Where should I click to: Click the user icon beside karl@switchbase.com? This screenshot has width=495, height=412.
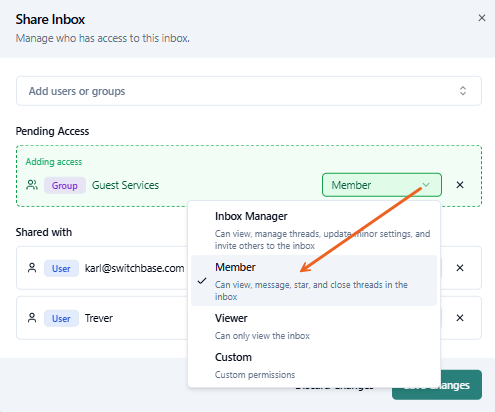click(x=32, y=268)
